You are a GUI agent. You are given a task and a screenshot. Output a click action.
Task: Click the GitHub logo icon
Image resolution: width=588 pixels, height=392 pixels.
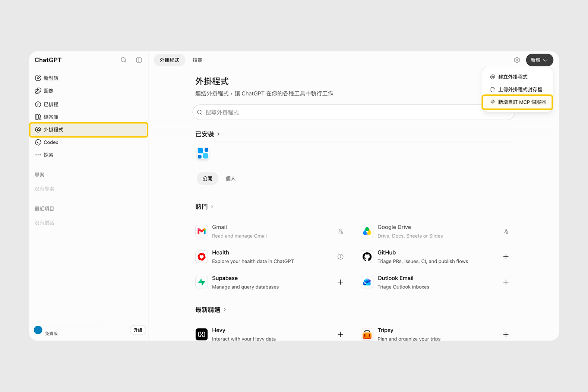point(367,257)
